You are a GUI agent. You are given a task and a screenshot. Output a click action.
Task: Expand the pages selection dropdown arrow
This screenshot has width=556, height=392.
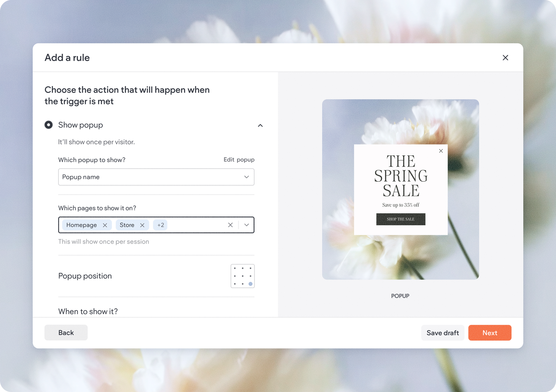pos(246,225)
